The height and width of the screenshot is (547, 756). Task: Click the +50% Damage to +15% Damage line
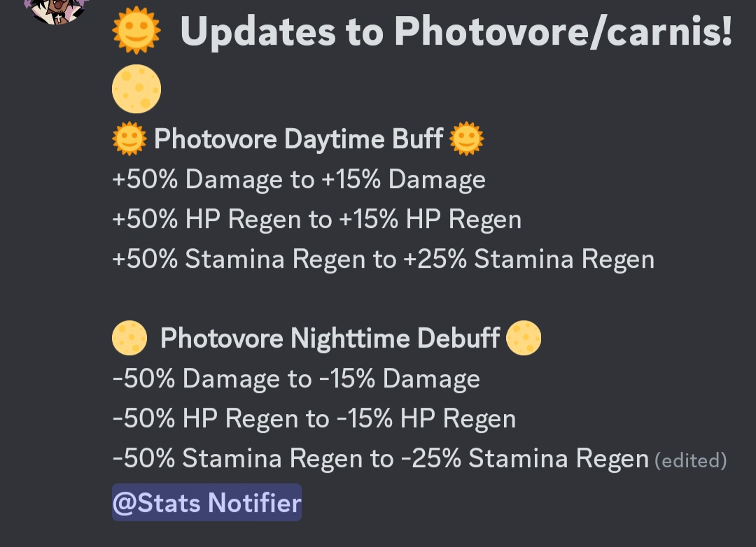299,179
